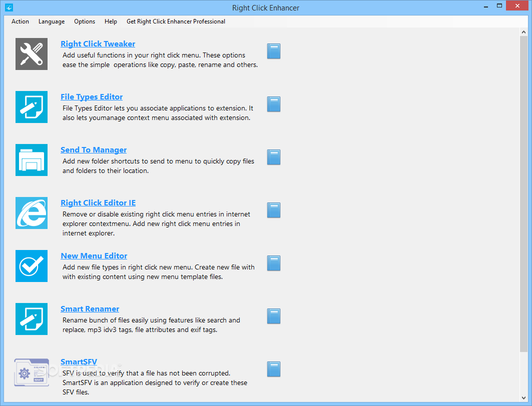
Task: Click Get Right Click Enhancer Professional menu
Action: coord(176,21)
